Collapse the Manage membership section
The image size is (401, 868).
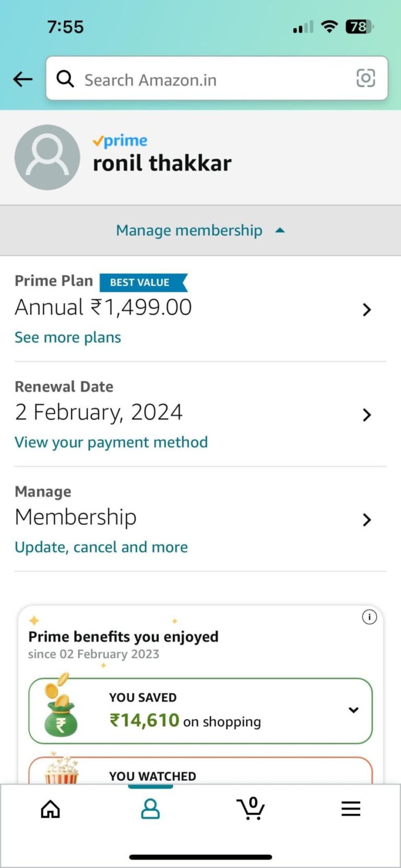tap(200, 230)
